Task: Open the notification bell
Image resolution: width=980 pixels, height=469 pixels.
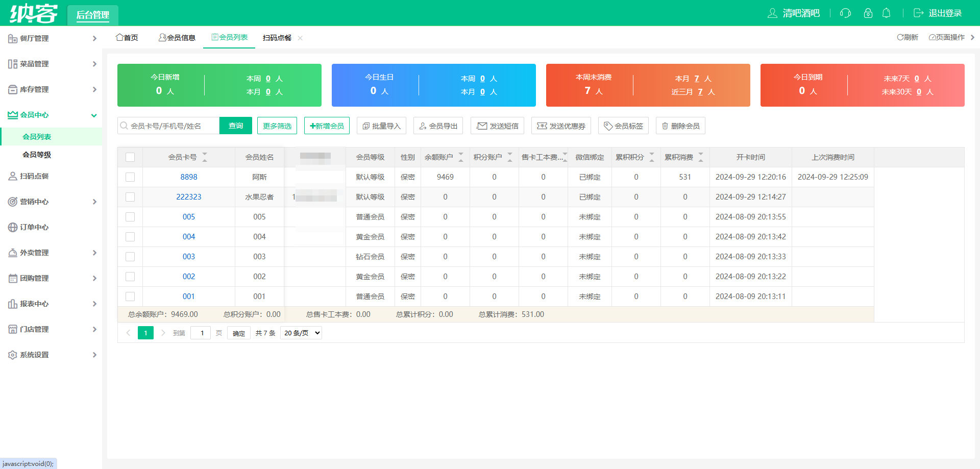Action: 887,13
